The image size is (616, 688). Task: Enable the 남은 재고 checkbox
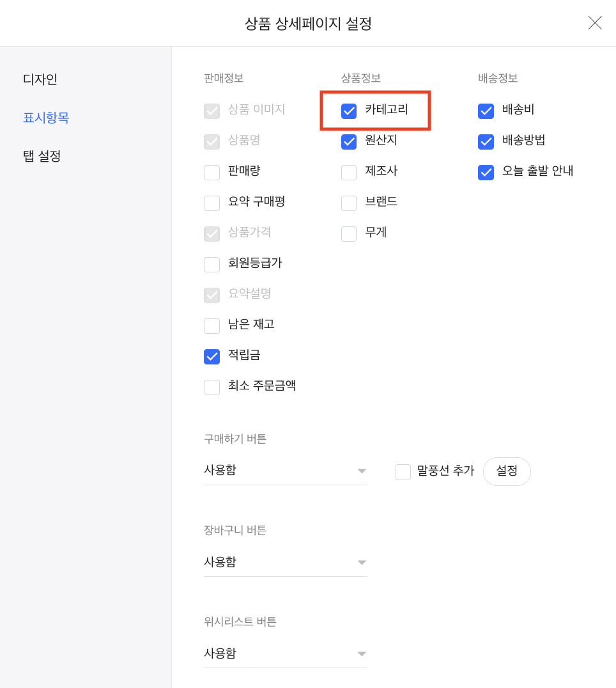pyautogui.click(x=212, y=326)
